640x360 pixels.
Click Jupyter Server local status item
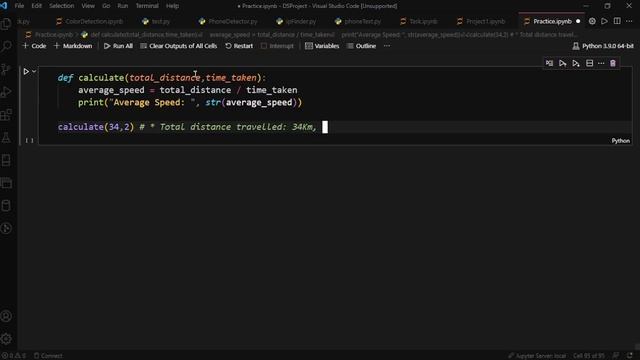click(537, 356)
